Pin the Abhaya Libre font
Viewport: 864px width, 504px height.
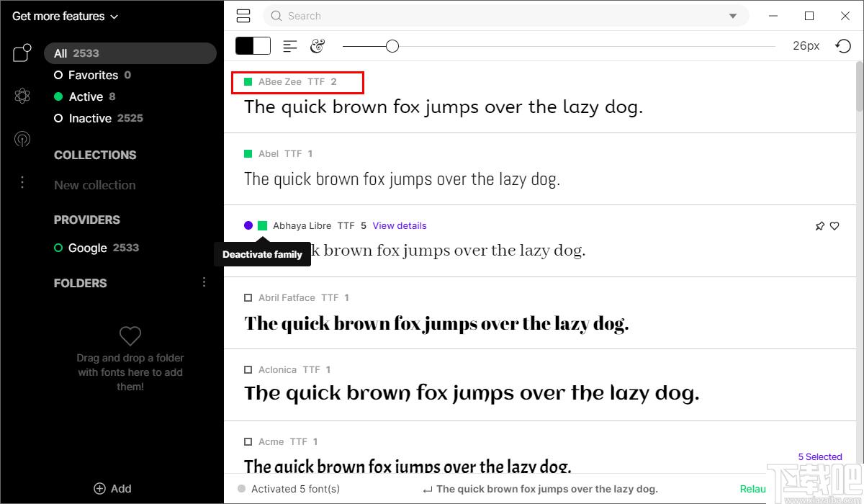pyautogui.click(x=819, y=226)
